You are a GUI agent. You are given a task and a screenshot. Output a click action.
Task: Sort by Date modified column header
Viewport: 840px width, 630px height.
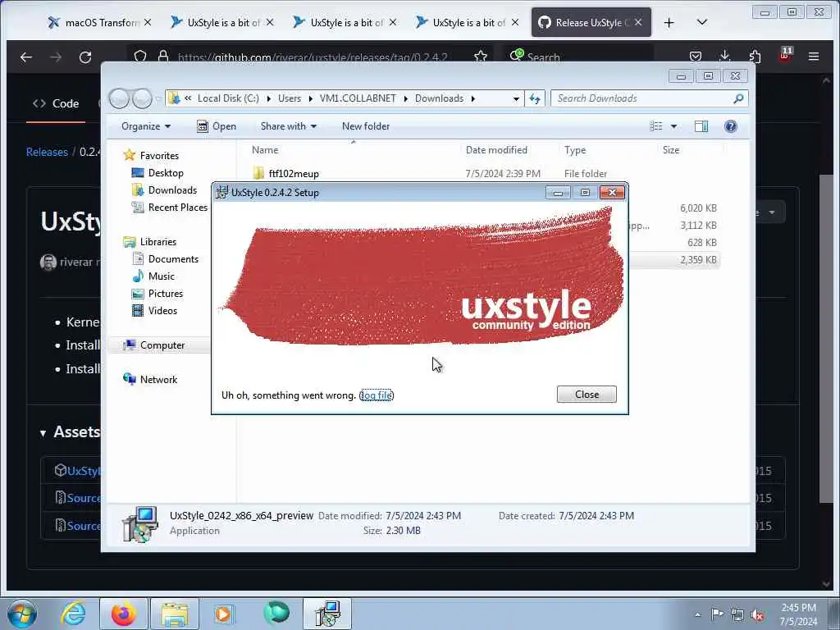click(496, 151)
